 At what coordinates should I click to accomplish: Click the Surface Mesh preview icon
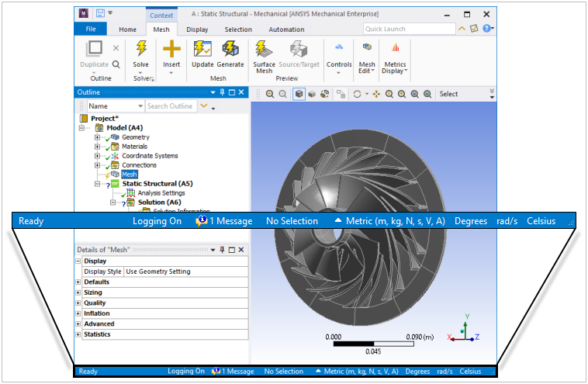coord(265,49)
